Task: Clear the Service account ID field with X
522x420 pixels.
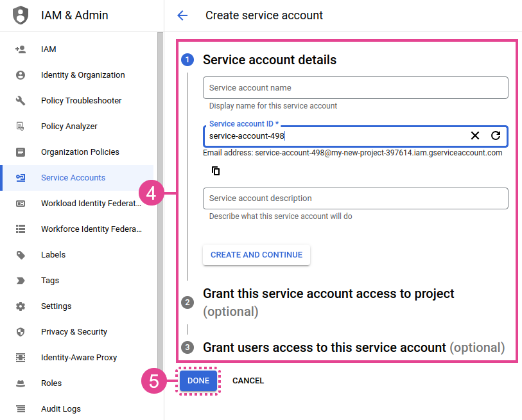Action: 475,136
